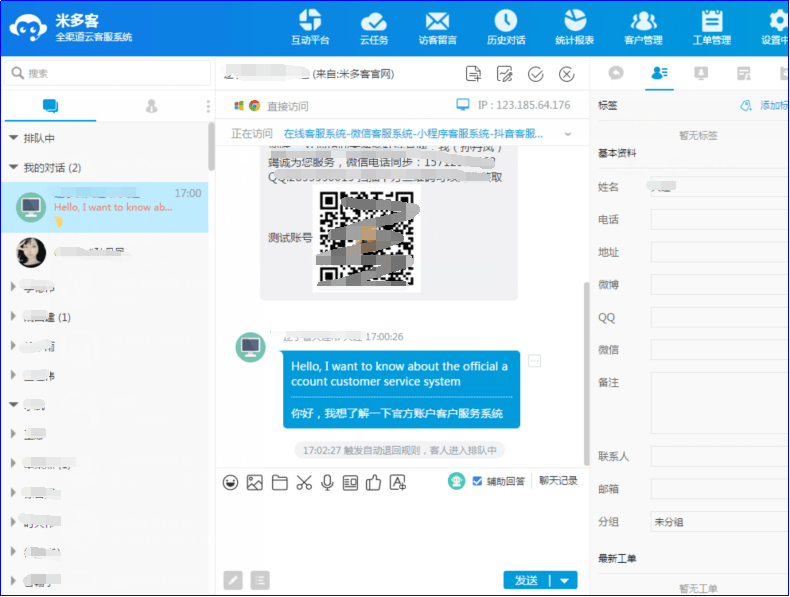This screenshot has height=597, width=790.
Task: Click the X circle to close conversation
Action: (567, 75)
